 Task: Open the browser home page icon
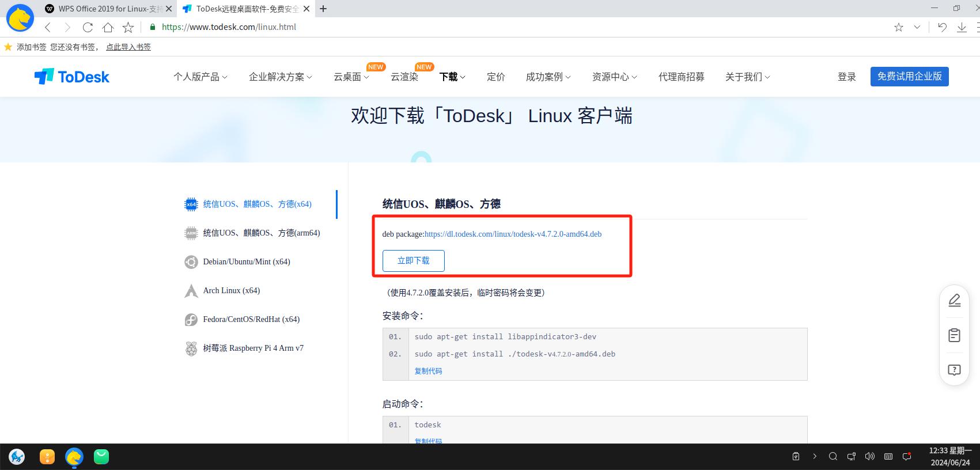click(x=108, y=27)
